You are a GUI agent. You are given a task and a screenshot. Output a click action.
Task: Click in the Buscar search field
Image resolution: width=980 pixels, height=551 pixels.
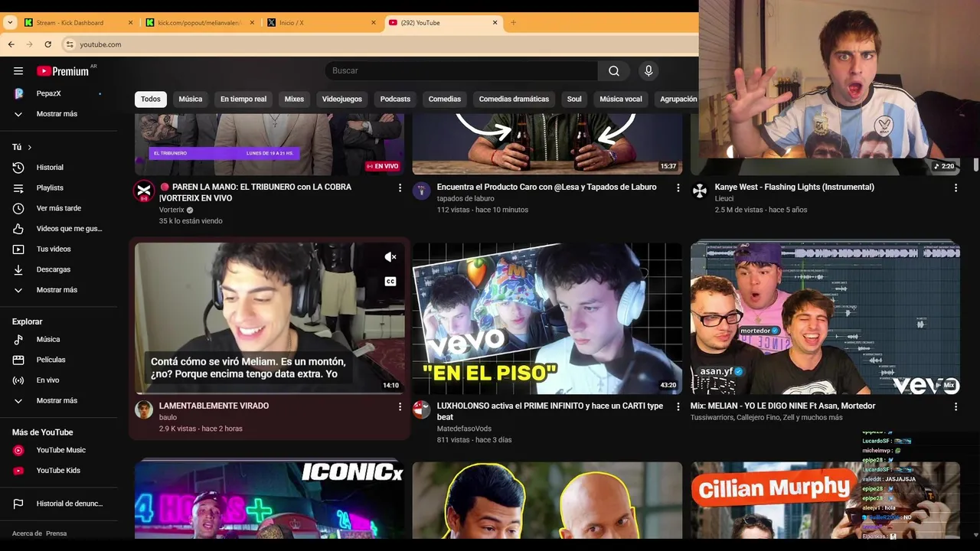click(x=461, y=71)
